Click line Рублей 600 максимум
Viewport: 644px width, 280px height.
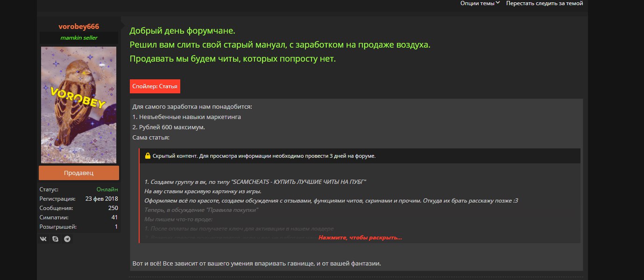tap(169, 127)
